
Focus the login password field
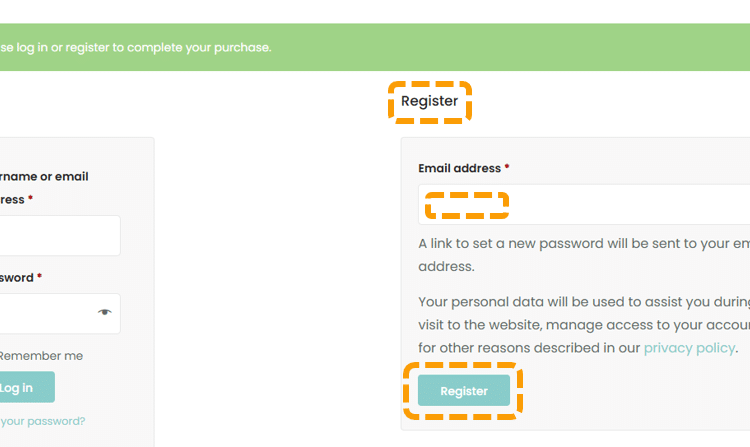coord(45,313)
